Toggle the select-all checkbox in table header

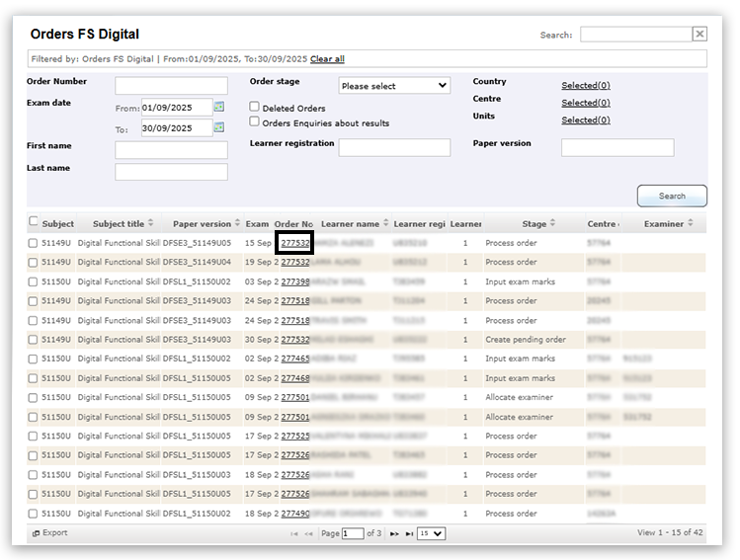tap(35, 222)
